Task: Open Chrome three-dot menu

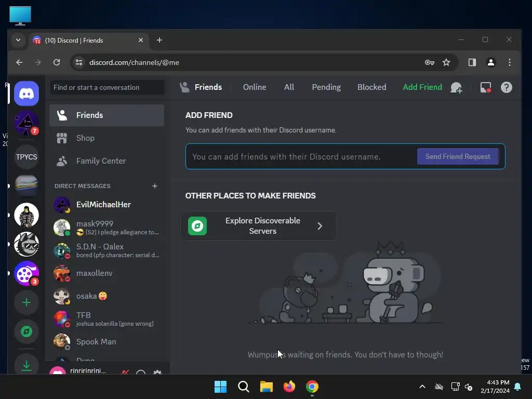Action: pos(509,62)
